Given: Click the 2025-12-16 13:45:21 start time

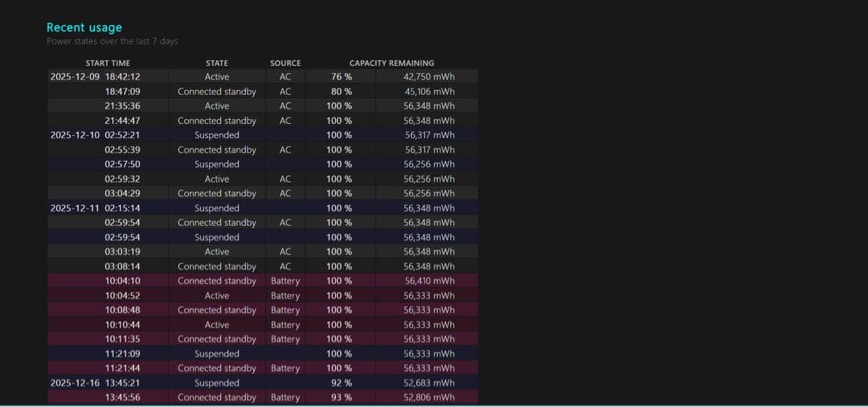Looking at the screenshot, I should pos(96,383).
